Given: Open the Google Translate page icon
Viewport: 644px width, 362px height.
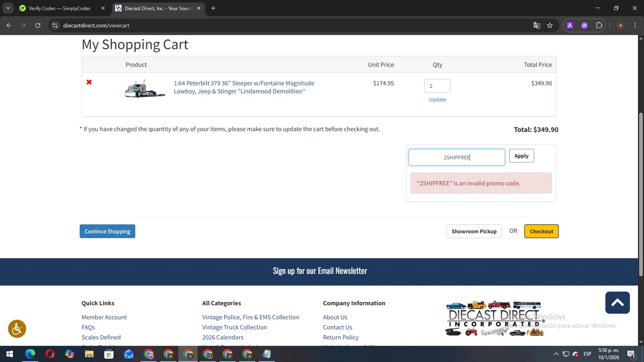Looking at the screenshot, I should tap(537, 25).
